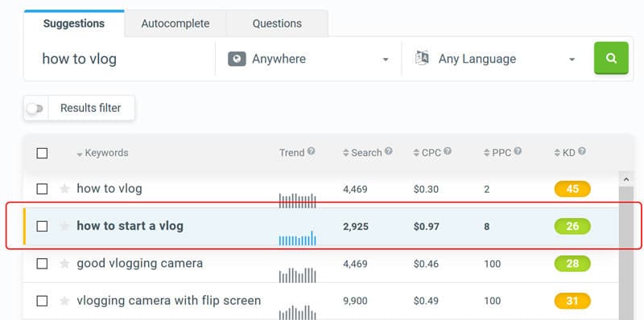Viewport: 644px width, 320px height.
Task: Toggle the Results filter switch
Action: point(35,109)
